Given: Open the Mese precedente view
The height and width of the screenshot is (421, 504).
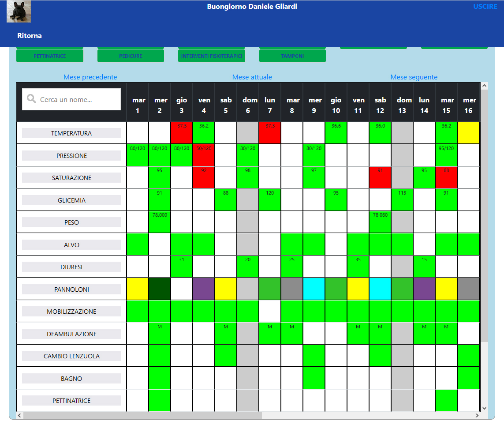Looking at the screenshot, I should [x=90, y=77].
